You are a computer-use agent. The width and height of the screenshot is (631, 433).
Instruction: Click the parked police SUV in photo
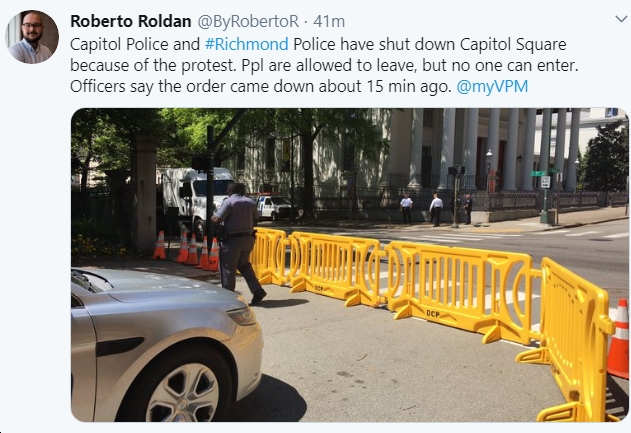pos(276,207)
